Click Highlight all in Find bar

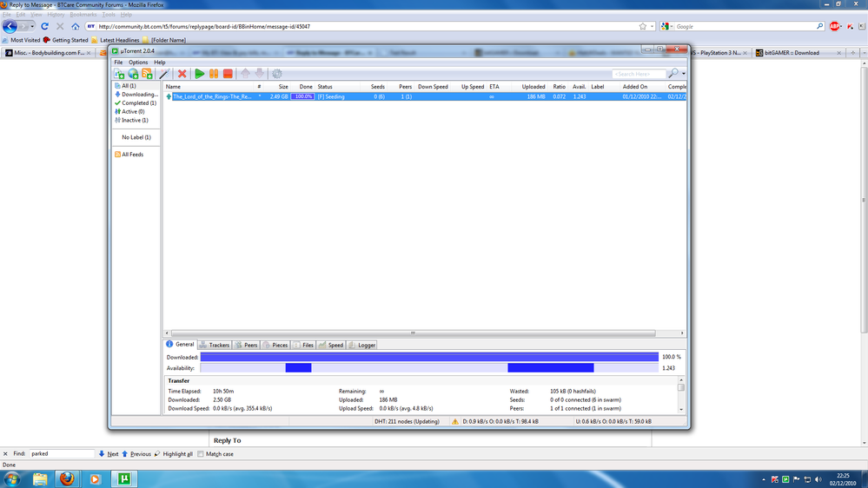173,454
